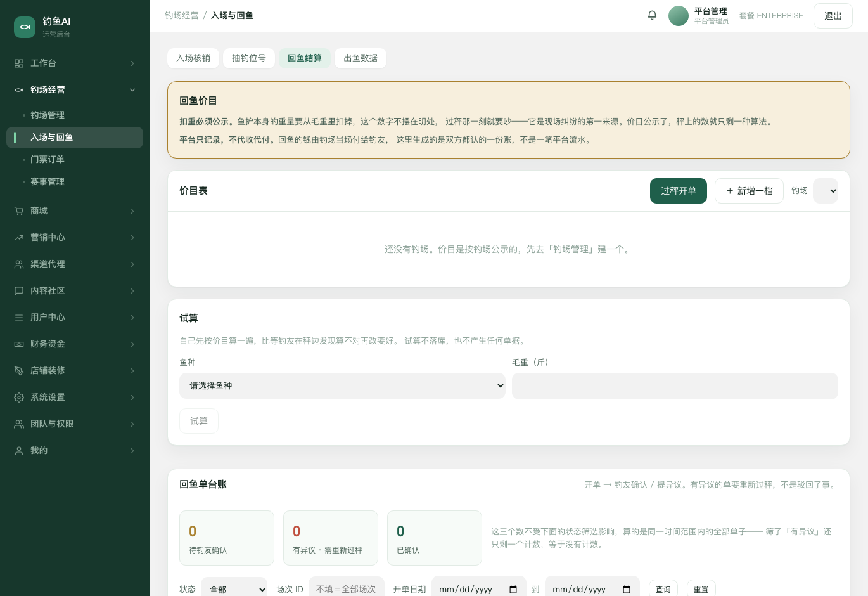The height and width of the screenshot is (596, 868).
Task: Click the 我的 person icon
Action: coord(19,451)
